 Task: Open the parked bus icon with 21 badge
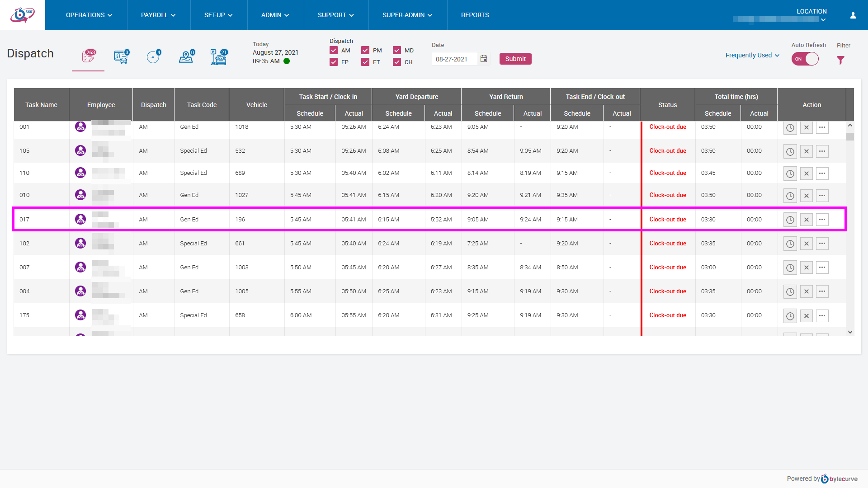pos(219,57)
